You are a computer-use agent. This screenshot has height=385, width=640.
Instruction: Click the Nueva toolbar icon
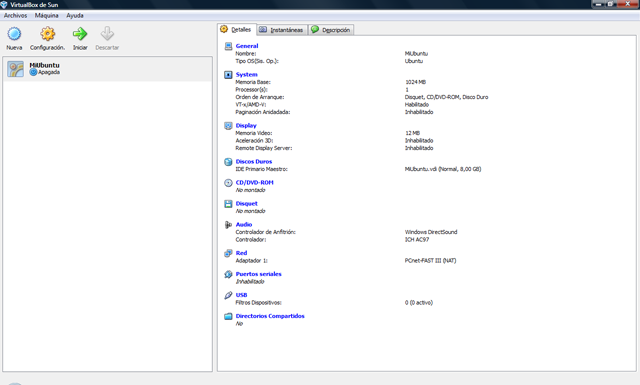pyautogui.click(x=14, y=34)
